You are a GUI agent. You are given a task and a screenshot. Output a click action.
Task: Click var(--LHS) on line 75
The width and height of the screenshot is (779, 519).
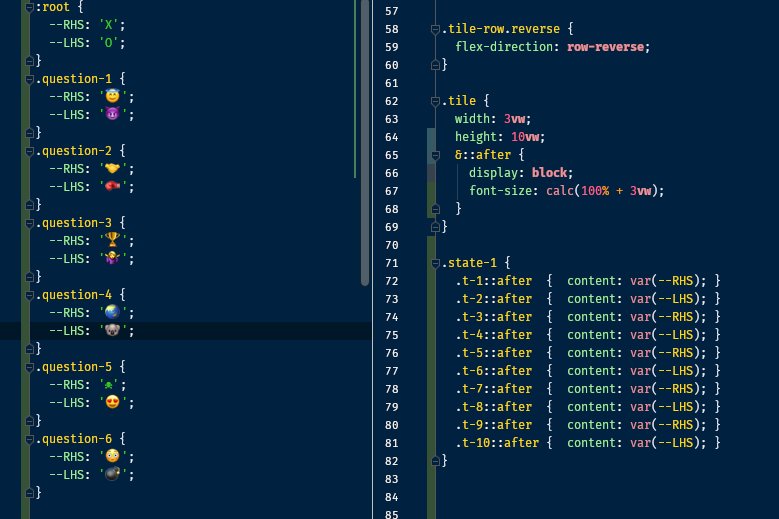point(665,335)
